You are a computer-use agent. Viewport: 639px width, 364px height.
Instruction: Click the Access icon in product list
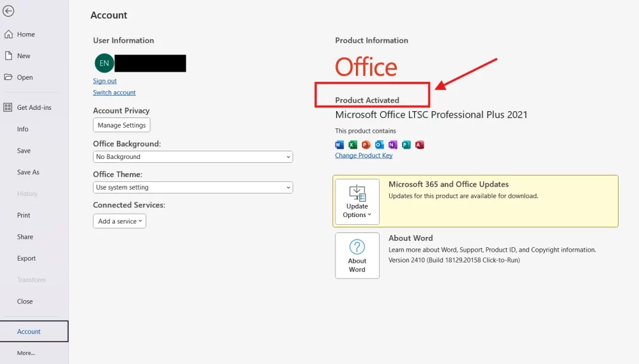click(x=420, y=145)
